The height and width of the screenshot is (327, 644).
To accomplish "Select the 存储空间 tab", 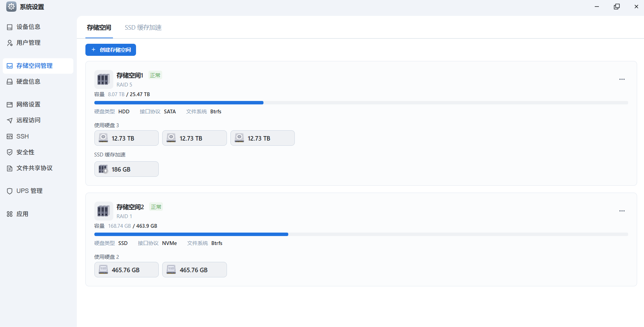I will pyautogui.click(x=99, y=28).
